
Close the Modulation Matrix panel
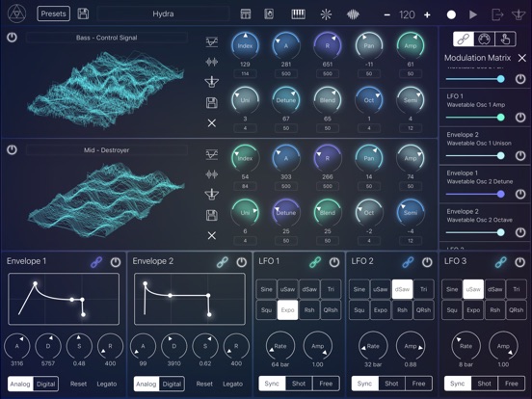click(x=522, y=58)
